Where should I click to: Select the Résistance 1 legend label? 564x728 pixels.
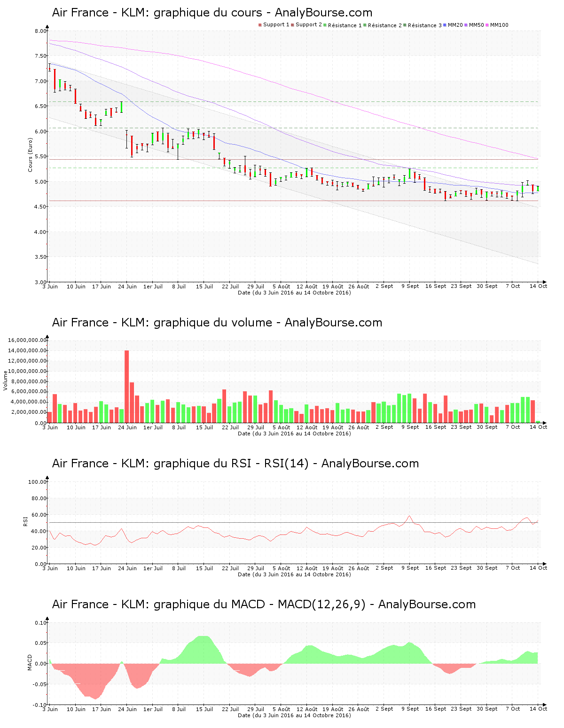[345, 25]
